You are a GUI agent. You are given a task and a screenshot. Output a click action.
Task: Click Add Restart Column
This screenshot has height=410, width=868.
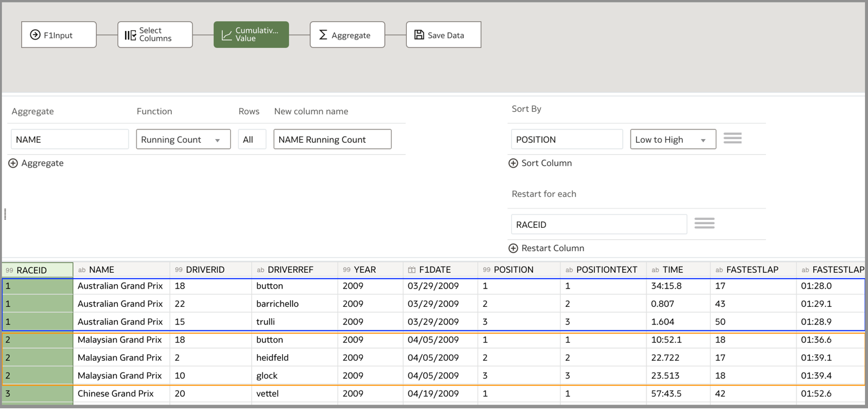point(546,248)
